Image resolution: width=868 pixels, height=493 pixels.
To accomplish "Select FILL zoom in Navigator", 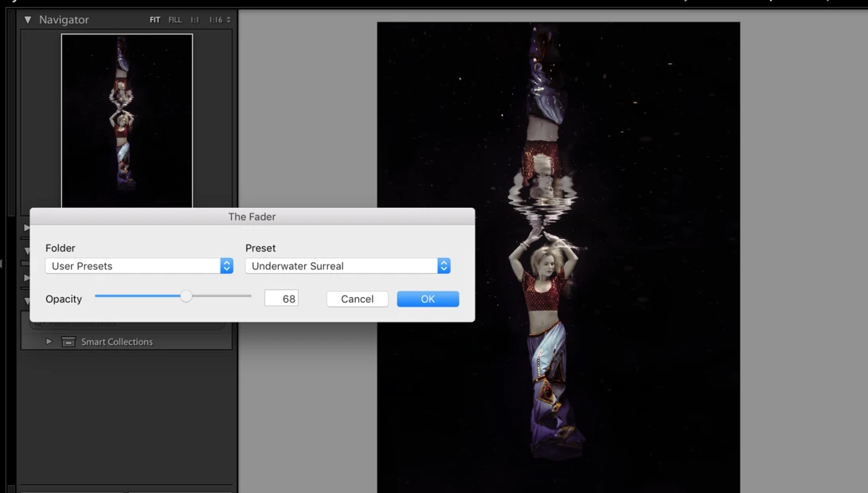I will click(175, 20).
